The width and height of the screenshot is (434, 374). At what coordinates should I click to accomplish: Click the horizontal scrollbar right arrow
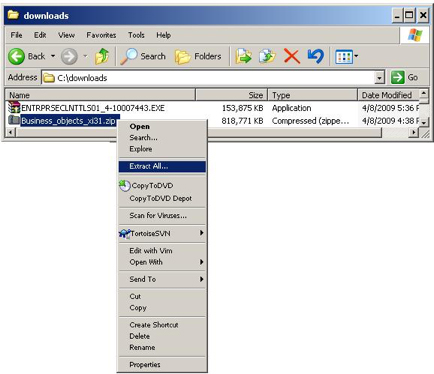(414, 133)
